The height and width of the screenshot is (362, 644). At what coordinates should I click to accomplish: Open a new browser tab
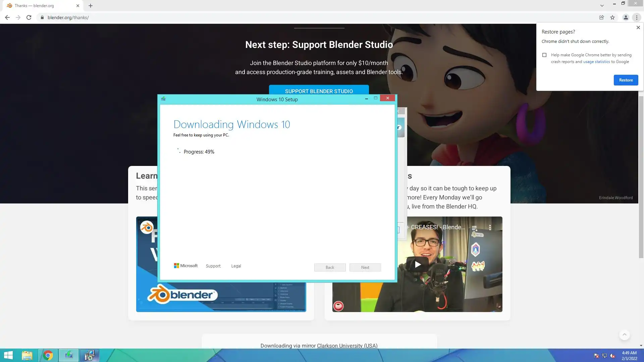tap(91, 6)
